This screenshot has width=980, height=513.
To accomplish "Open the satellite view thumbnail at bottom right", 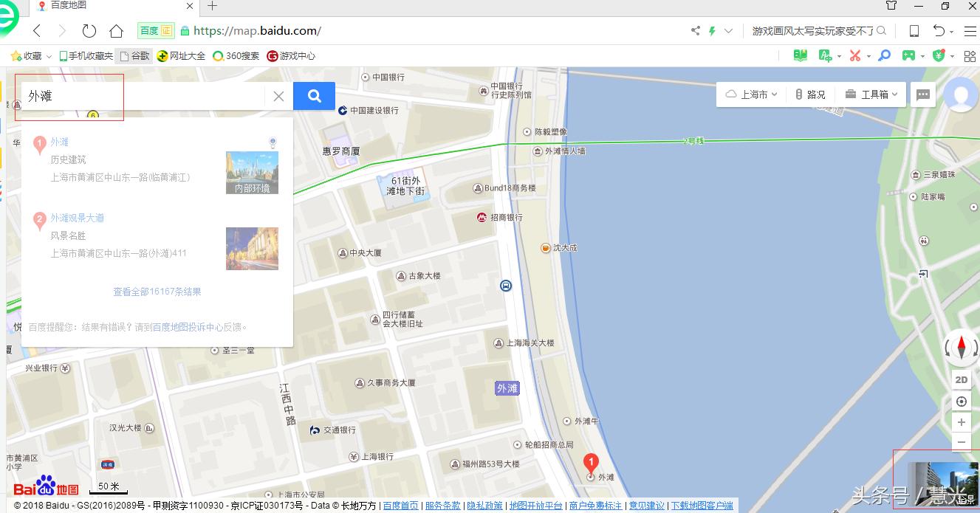I will pyautogui.click(x=945, y=483).
